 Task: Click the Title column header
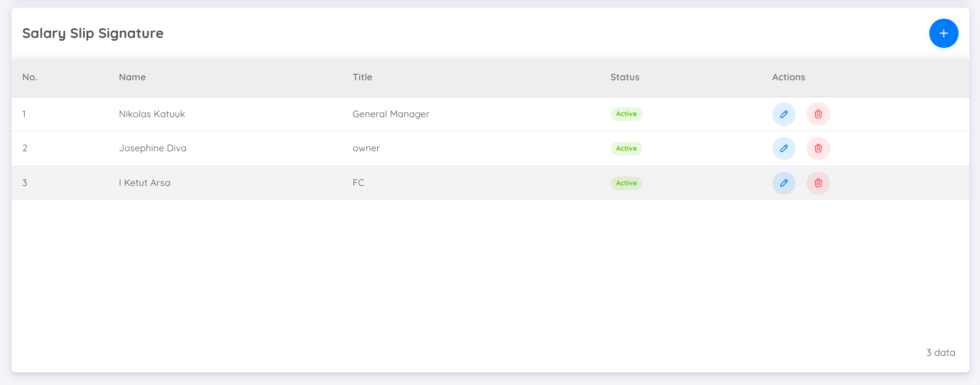tap(362, 78)
